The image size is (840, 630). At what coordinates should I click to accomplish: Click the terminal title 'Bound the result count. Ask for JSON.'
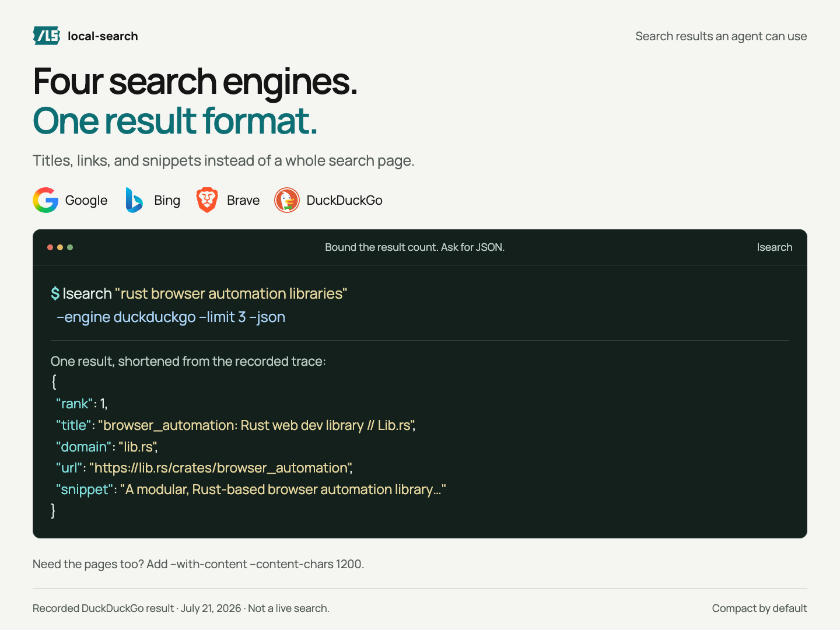pyautogui.click(x=415, y=247)
